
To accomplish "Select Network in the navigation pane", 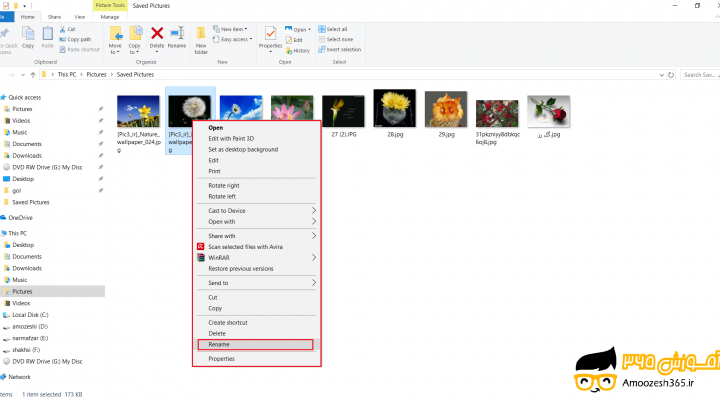I will click(19, 377).
